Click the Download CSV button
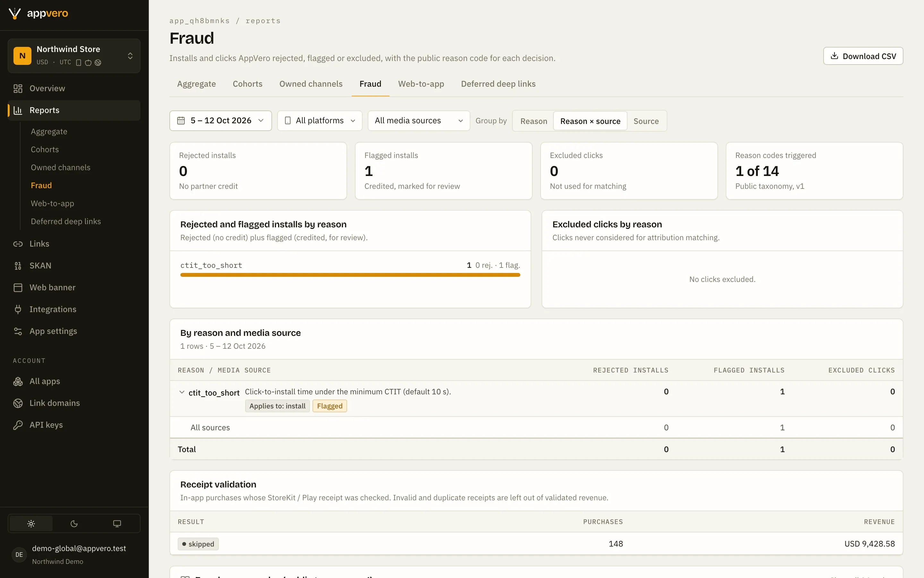Viewport: 924px width, 578px height. coord(863,56)
